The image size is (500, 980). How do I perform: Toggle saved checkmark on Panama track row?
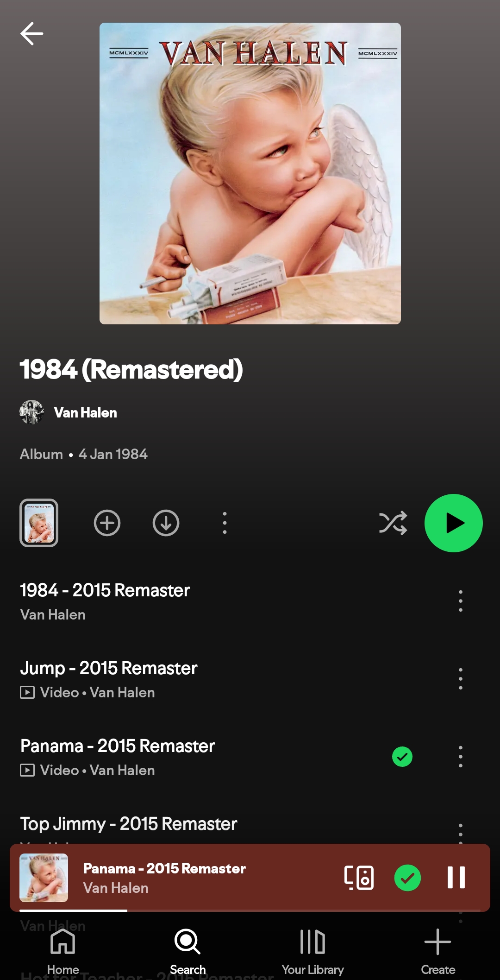[402, 757]
